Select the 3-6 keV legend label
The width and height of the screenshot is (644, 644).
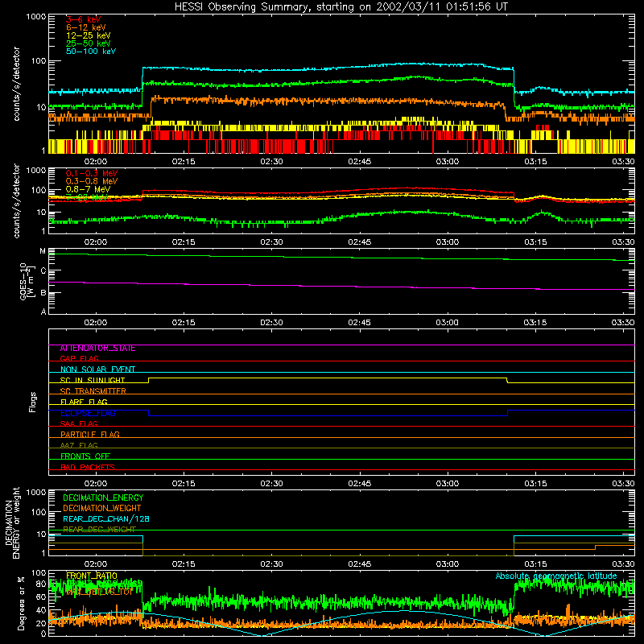(83, 19)
